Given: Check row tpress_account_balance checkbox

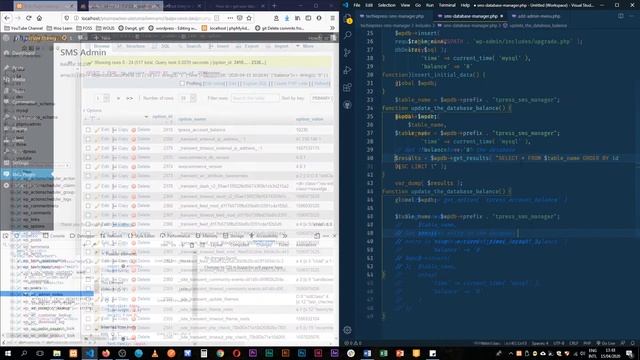Looking at the screenshot, I should pos(88,130).
